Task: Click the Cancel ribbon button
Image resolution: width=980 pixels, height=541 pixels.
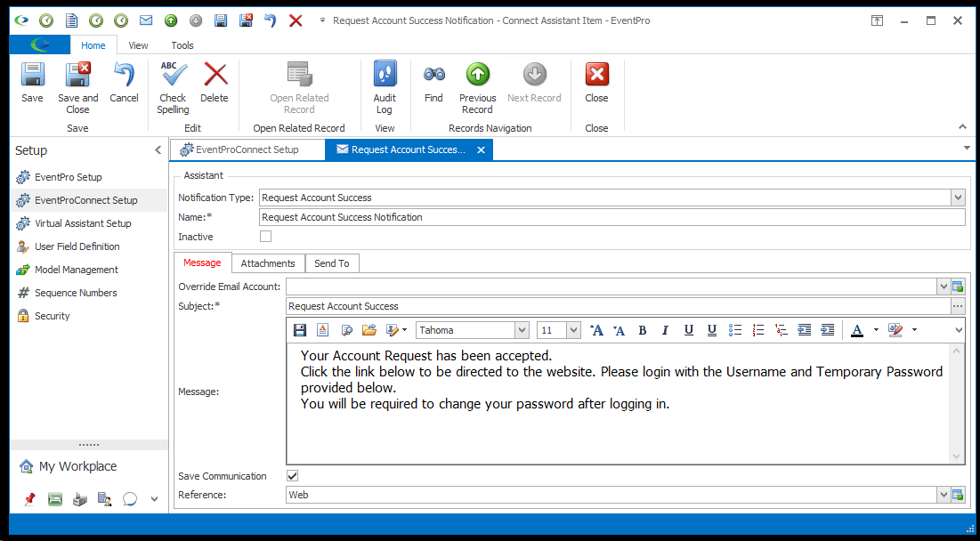Action: (124, 83)
